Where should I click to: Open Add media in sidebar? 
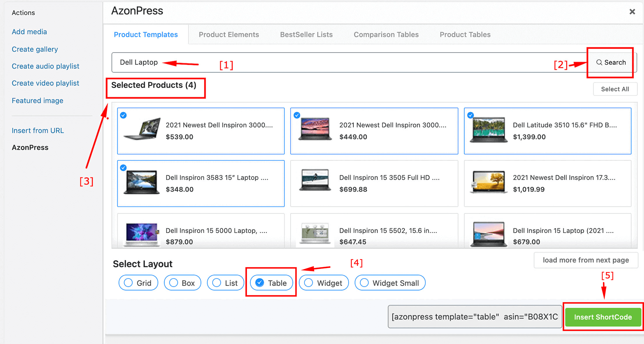coord(29,32)
